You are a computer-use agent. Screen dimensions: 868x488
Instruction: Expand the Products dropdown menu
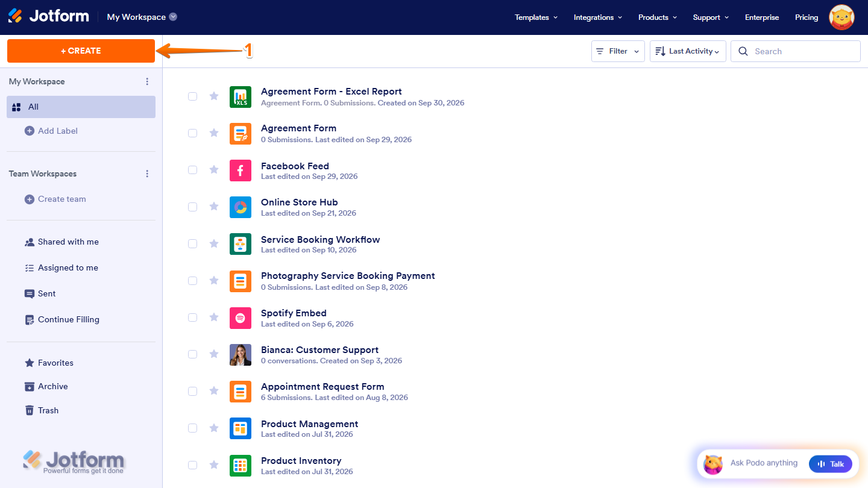tap(658, 17)
